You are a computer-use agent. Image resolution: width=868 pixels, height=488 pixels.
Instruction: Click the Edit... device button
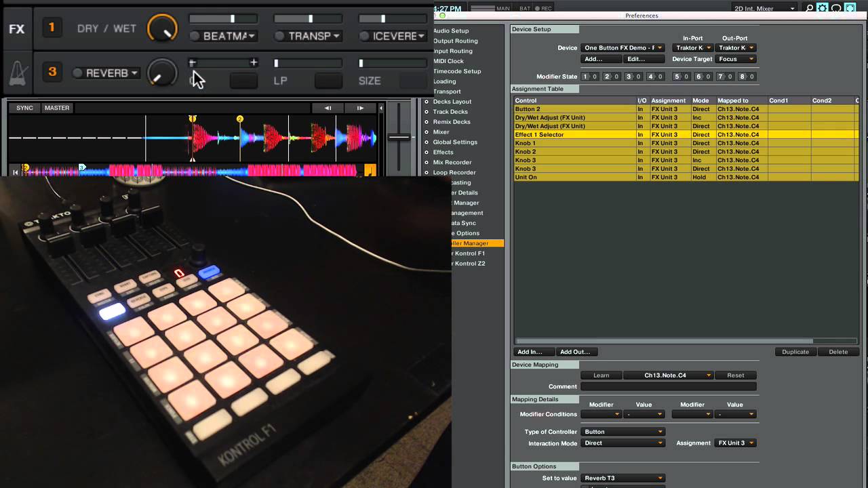(x=644, y=59)
